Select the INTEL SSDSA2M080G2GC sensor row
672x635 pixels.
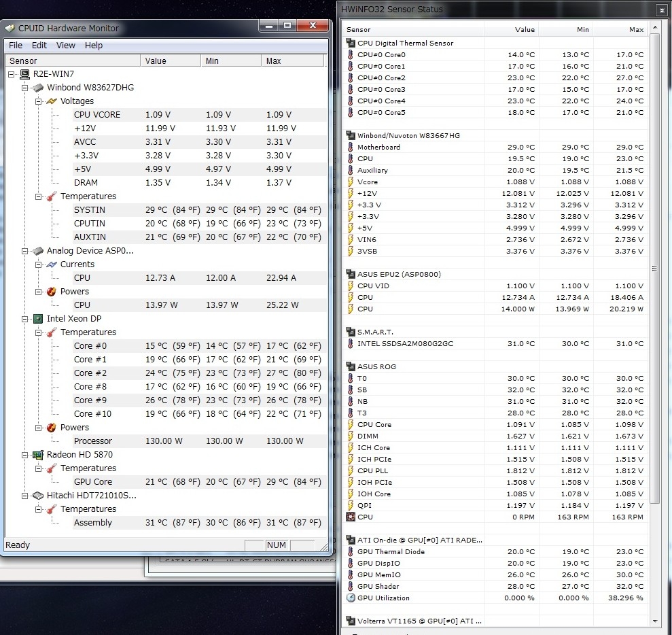click(405, 344)
